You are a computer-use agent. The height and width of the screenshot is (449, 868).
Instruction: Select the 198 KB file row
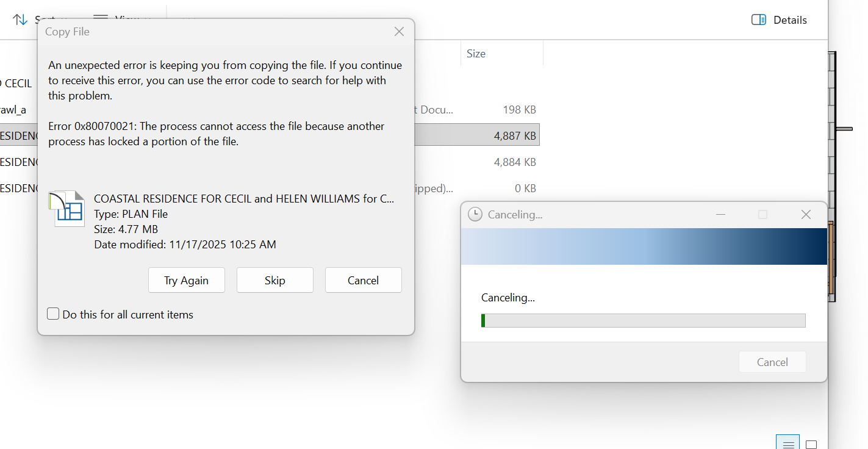coord(476,110)
